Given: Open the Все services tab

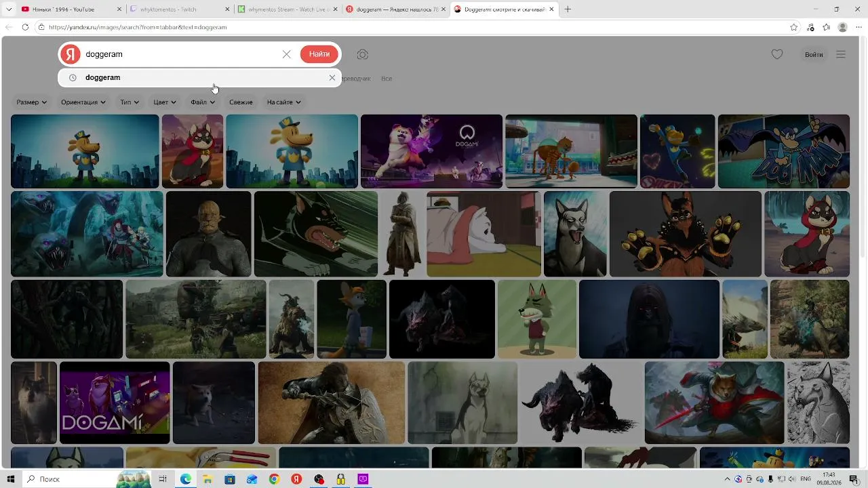Looking at the screenshot, I should point(387,79).
